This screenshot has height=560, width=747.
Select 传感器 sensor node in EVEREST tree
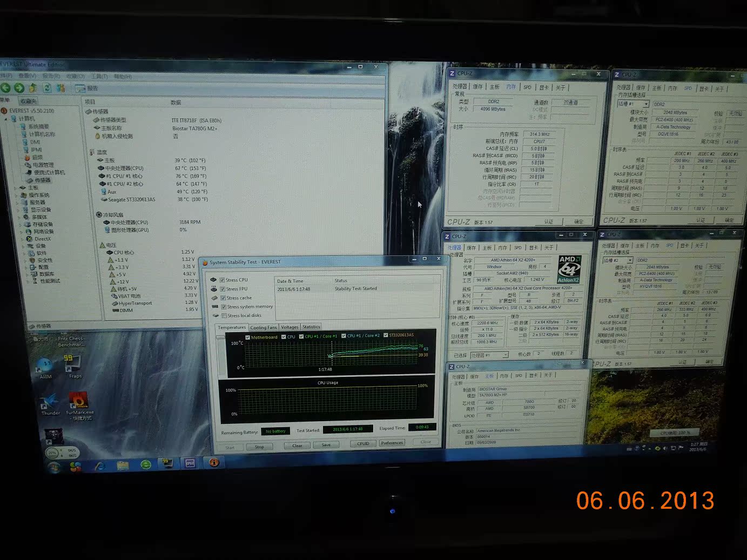(38, 180)
